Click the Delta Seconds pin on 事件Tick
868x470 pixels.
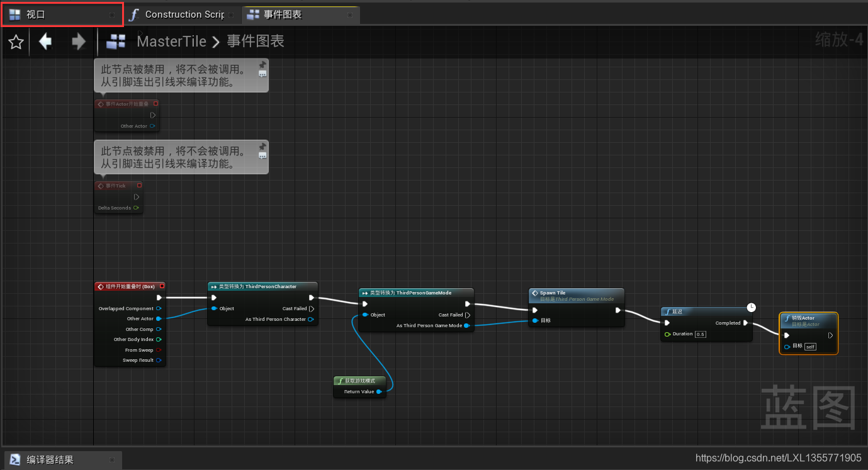(x=136, y=208)
